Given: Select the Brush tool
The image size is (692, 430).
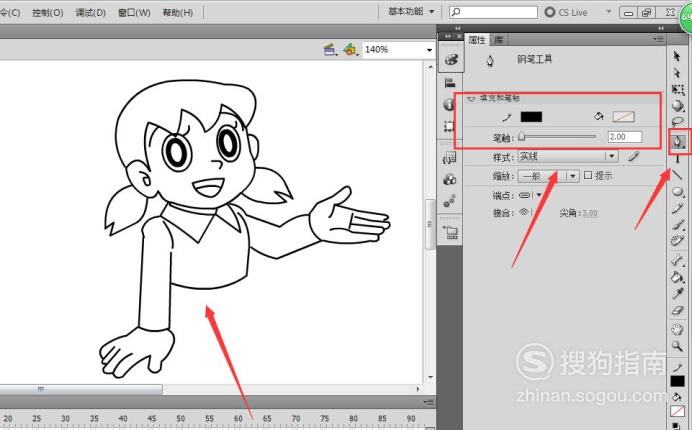Looking at the screenshot, I should click(x=677, y=225).
